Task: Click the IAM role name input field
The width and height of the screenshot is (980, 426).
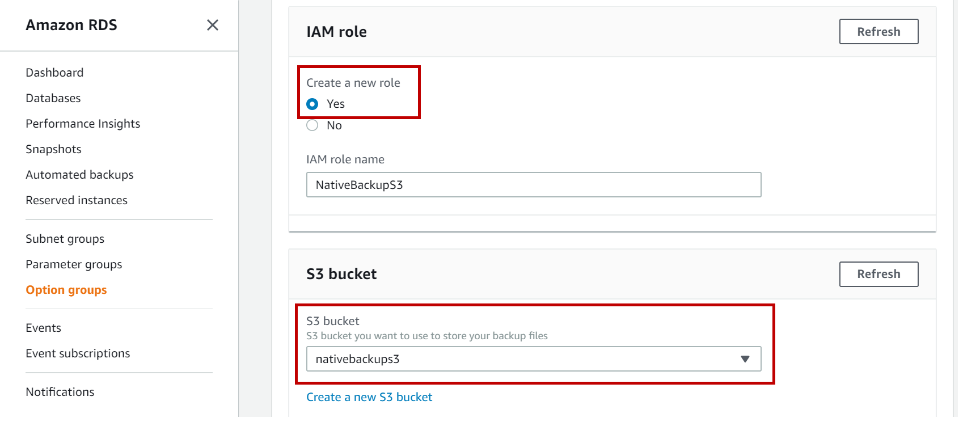Action: coord(533,185)
